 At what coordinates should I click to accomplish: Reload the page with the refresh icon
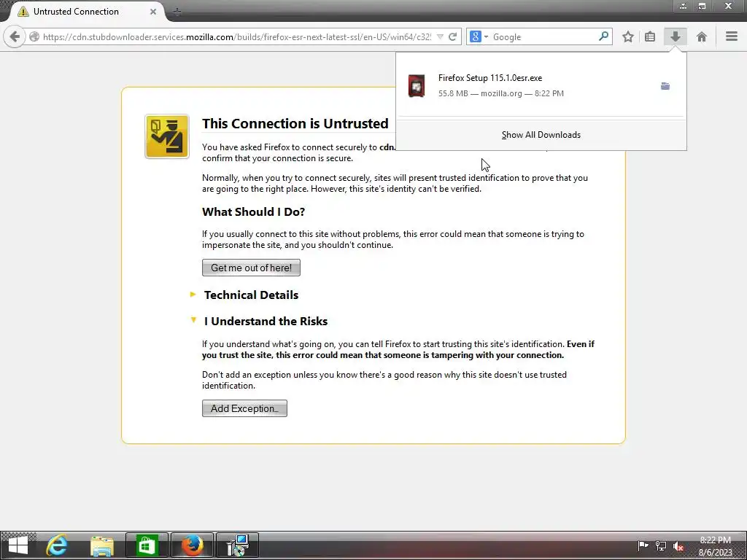pos(452,36)
